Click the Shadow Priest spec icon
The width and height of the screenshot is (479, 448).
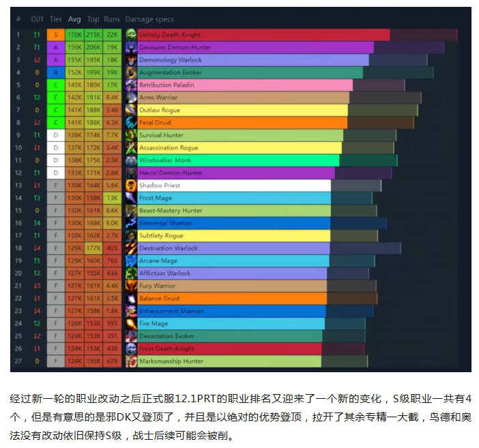(132, 185)
